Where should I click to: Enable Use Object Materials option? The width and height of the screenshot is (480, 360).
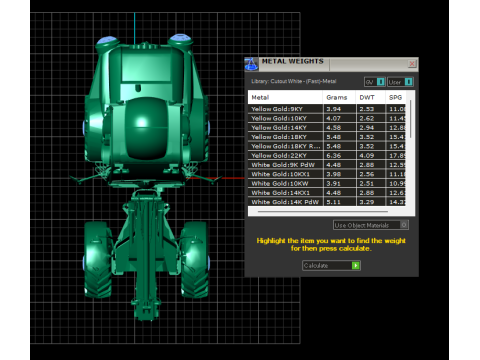[371, 225]
